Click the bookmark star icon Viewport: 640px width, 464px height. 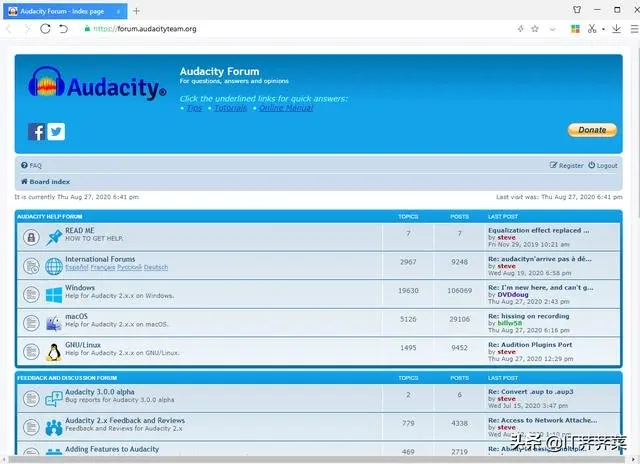535,29
